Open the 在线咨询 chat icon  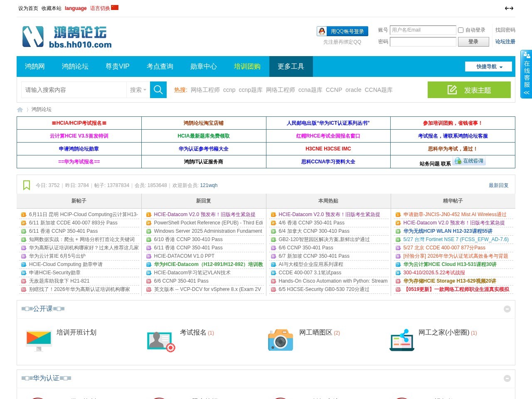point(469,161)
